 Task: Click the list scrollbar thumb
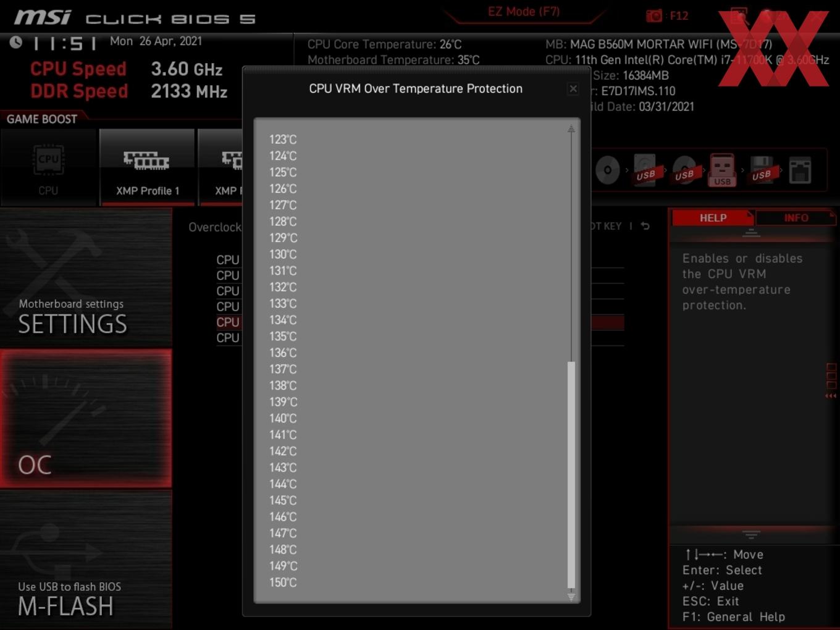pos(571,474)
